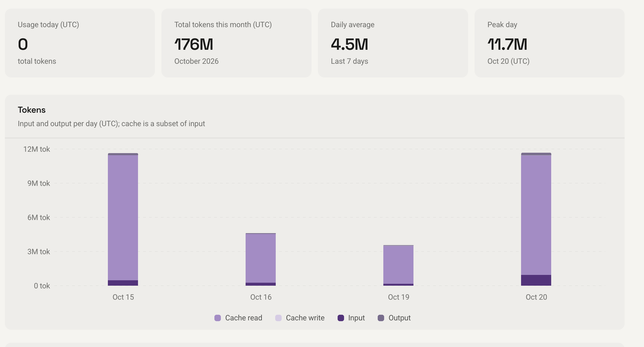
Task: Click the Last 7 days caption
Action: coord(349,61)
